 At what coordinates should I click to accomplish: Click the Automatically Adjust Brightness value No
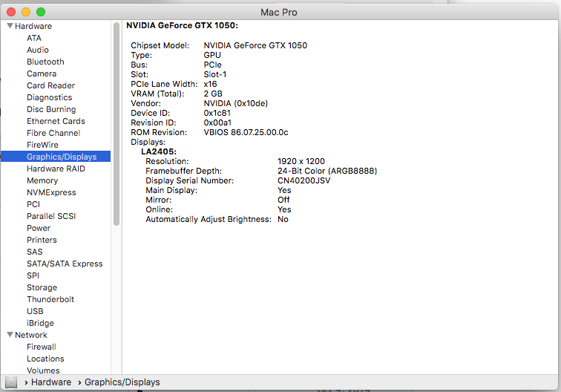click(283, 220)
